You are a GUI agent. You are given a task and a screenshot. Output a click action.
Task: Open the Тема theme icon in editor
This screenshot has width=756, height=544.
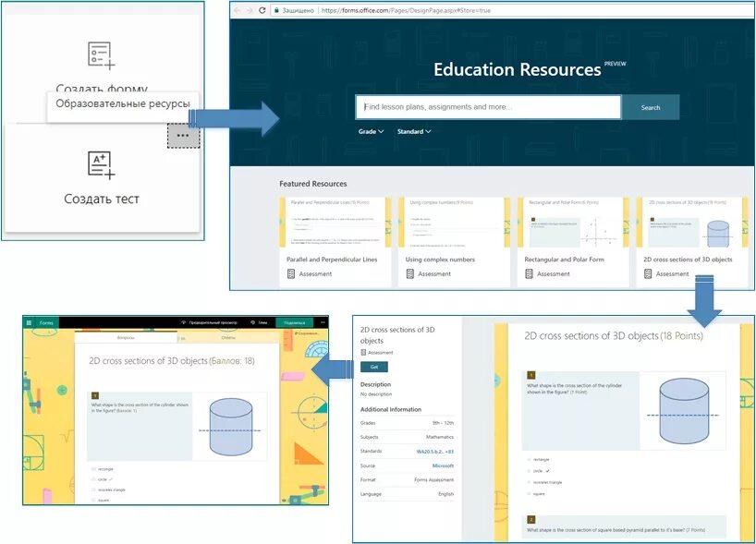(x=252, y=322)
